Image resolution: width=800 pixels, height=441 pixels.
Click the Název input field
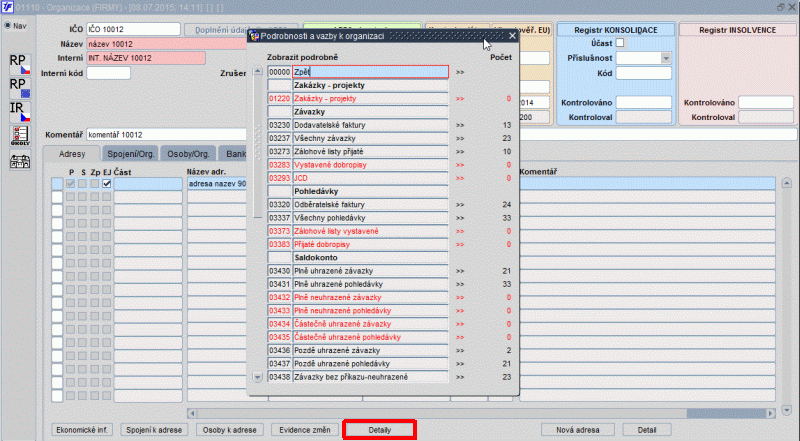click(167, 44)
